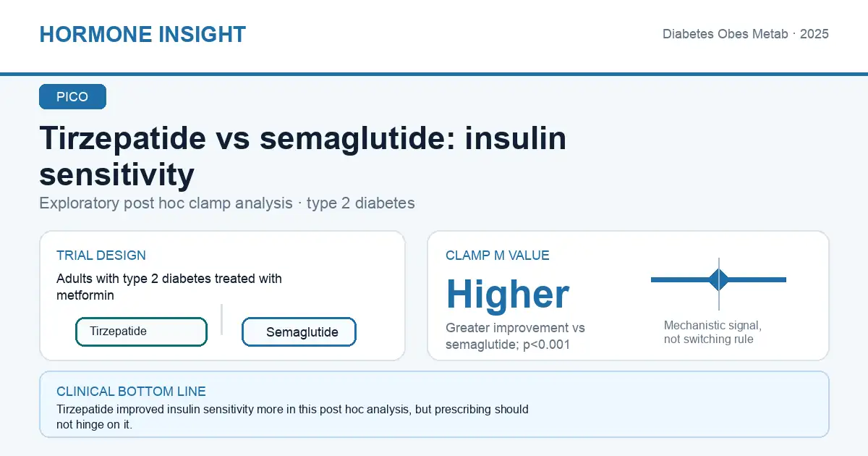Select the CLINICAL BOTTOM LINE heading
Screen dimensions: 868x456
click(131, 392)
